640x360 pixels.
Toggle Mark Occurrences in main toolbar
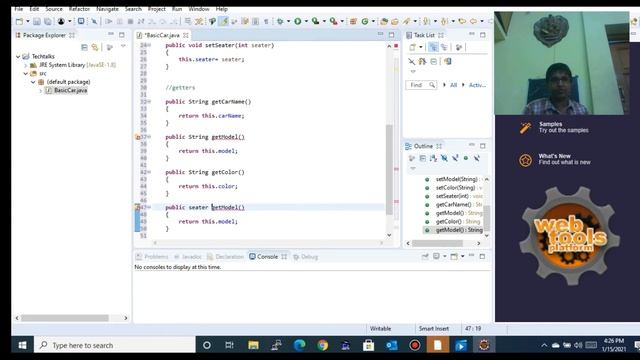click(x=223, y=21)
